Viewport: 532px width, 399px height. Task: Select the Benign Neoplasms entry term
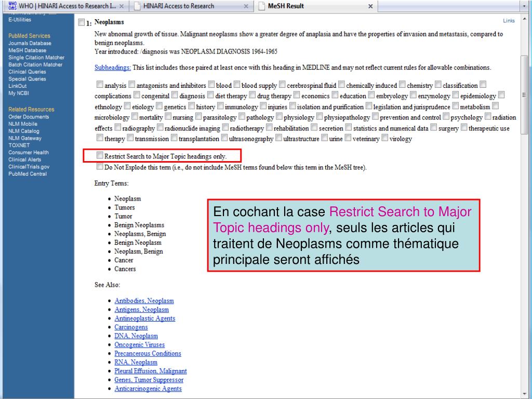(139, 225)
